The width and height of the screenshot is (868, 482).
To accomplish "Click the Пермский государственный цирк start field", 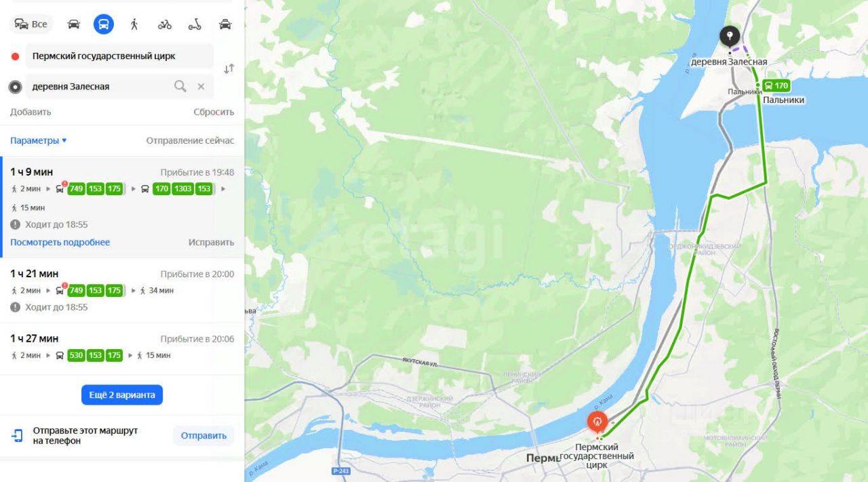I will (119, 56).
